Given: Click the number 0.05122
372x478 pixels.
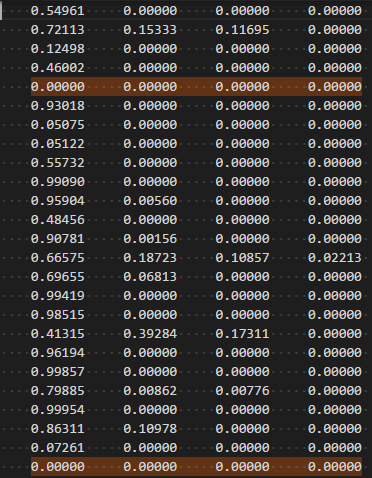Looking at the screenshot, I should [x=58, y=144].
